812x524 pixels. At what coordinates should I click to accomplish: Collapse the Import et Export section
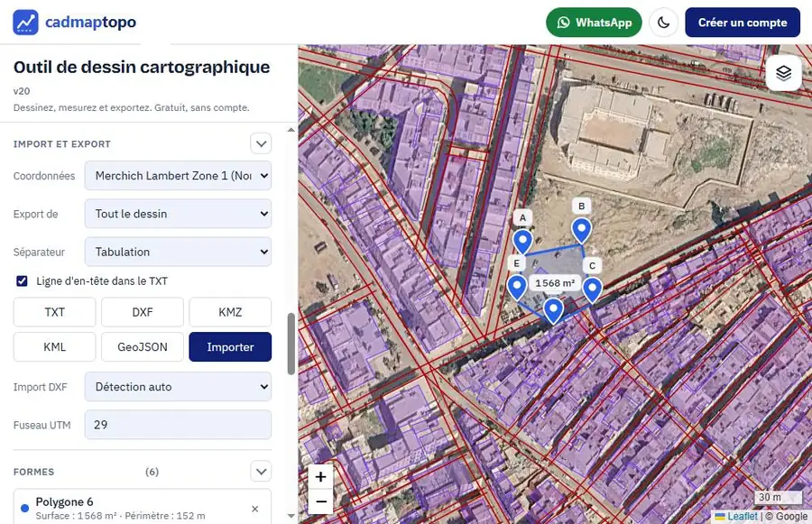261,143
